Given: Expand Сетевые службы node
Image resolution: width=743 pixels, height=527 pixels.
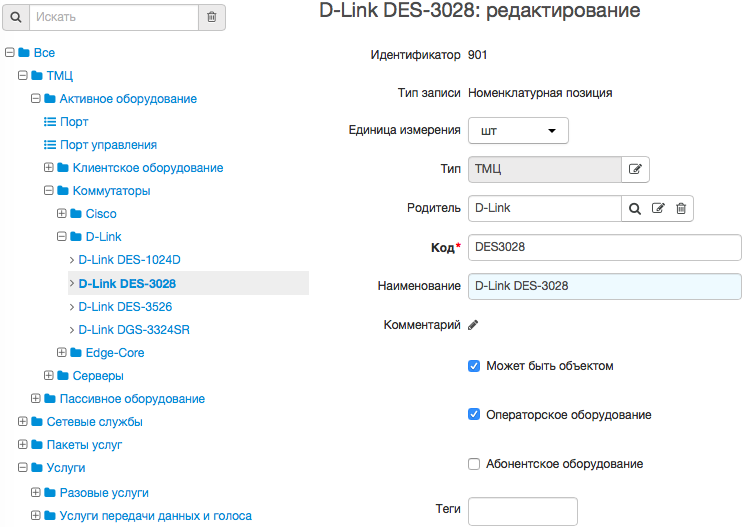Looking at the screenshot, I should tap(22, 421).
